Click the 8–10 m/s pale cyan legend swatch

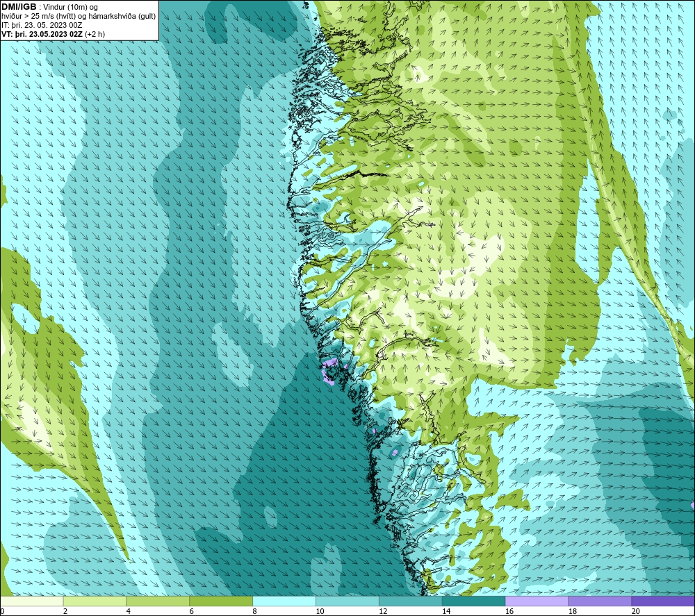(284, 601)
